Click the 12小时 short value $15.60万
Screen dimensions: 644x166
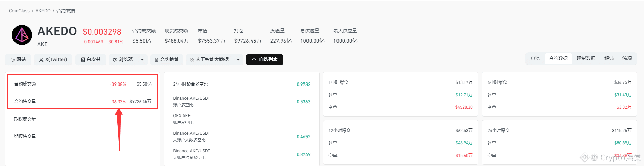click(464, 156)
